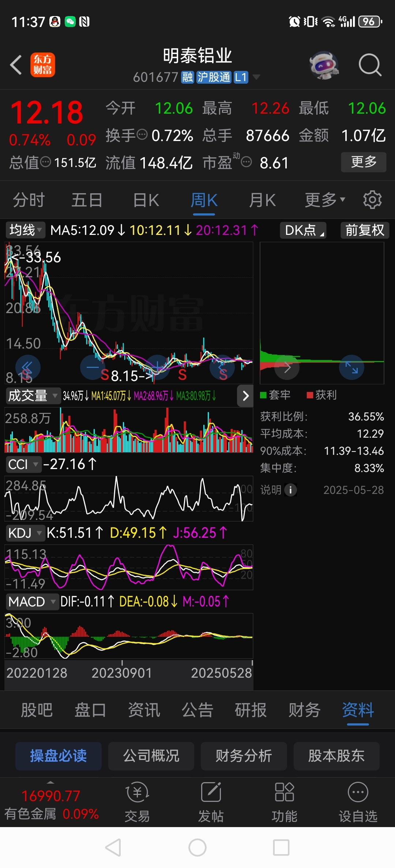The image size is (395, 868).
Task: Tap the 平均成本 12.29 value
Action: point(370,434)
